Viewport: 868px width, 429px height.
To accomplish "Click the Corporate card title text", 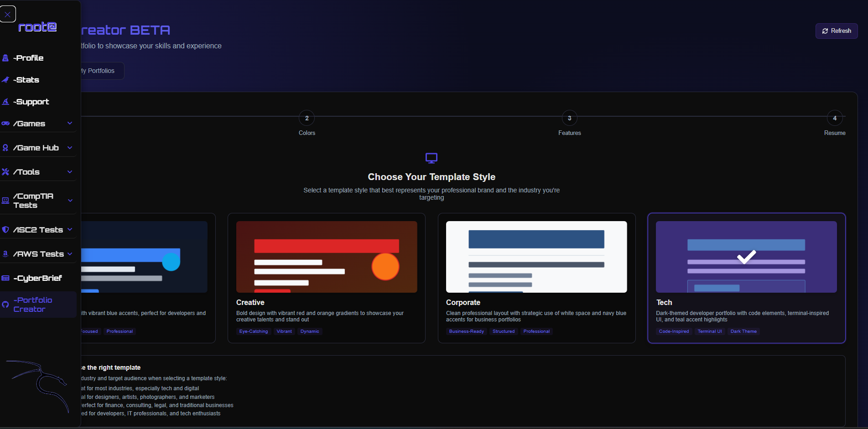I will [463, 302].
